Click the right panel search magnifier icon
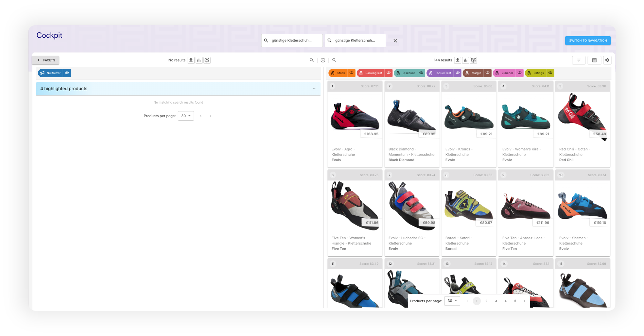This screenshot has width=644, height=336. click(x=334, y=60)
